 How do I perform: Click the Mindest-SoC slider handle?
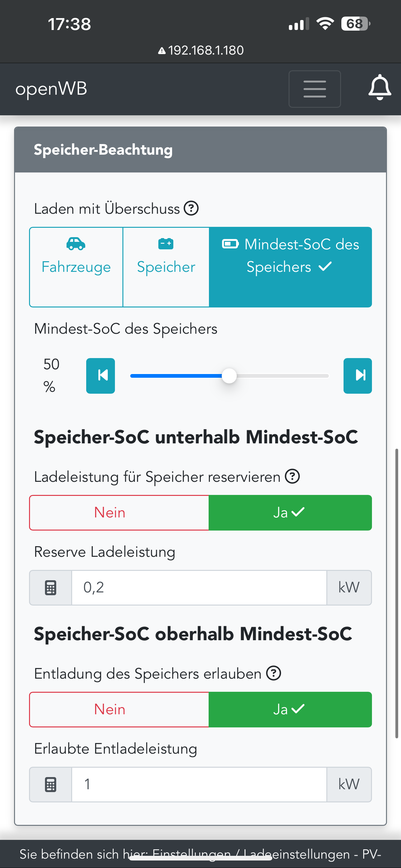[x=229, y=376]
